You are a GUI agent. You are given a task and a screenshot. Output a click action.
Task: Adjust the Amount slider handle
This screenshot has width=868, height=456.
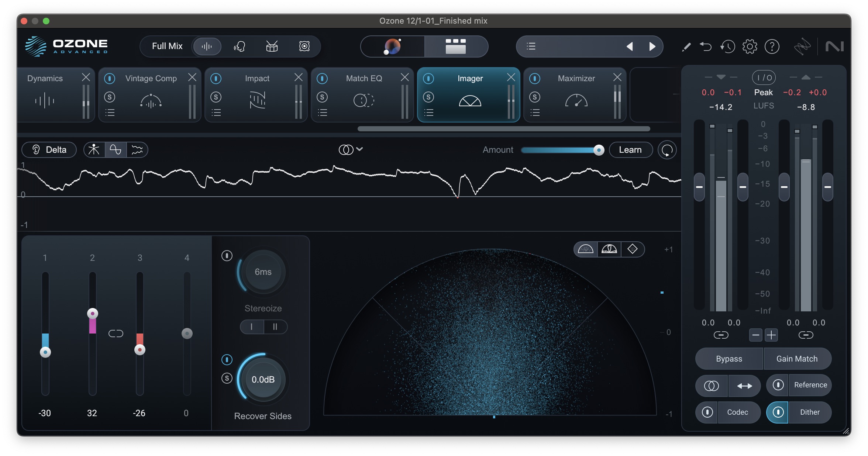pyautogui.click(x=599, y=150)
